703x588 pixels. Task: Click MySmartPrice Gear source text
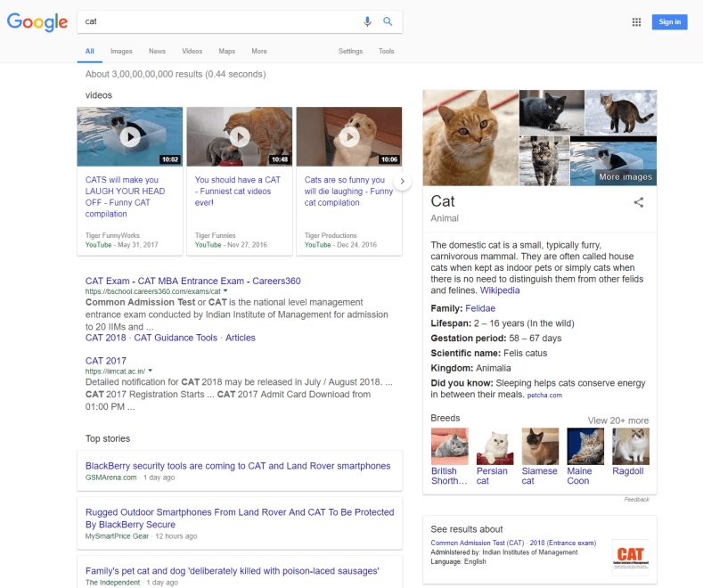[x=117, y=536]
